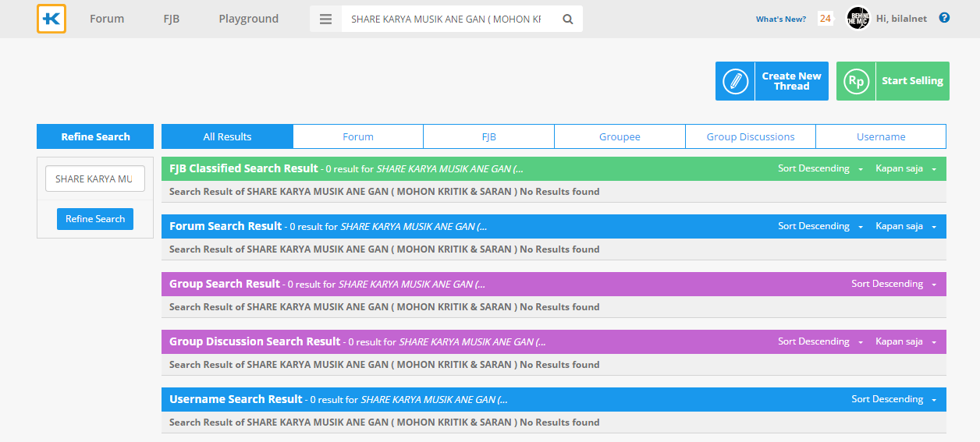This screenshot has width=980, height=442.
Task: Expand Sort Descending in FJB Classified results
Action: click(x=820, y=168)
